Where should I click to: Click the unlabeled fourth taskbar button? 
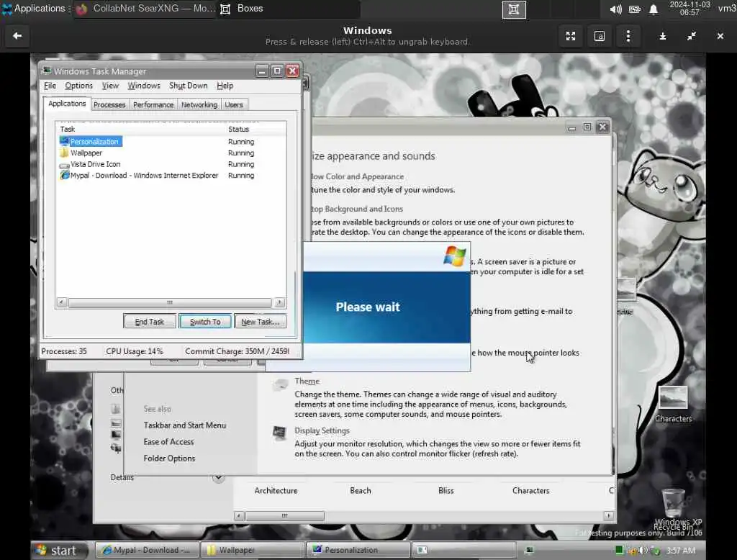click(x=463, y=550)
